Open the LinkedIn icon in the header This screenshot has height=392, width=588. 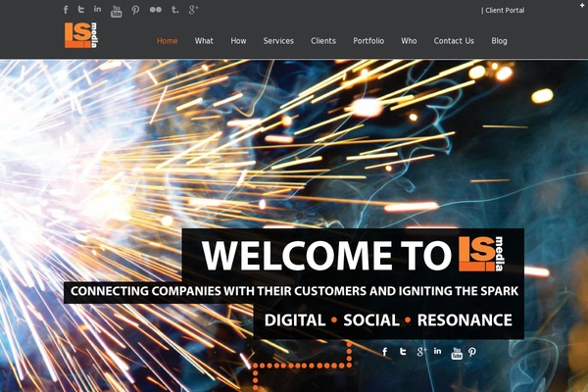pos(97,9)
